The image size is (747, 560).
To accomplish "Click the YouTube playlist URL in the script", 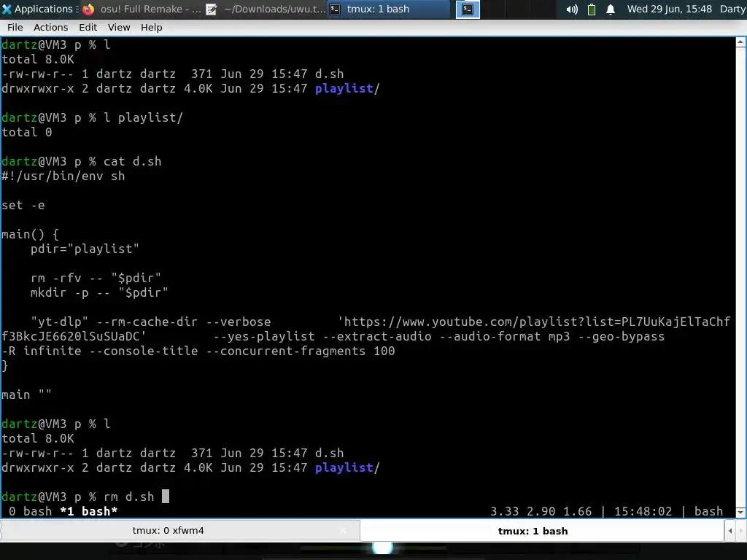I will [365, 329].
